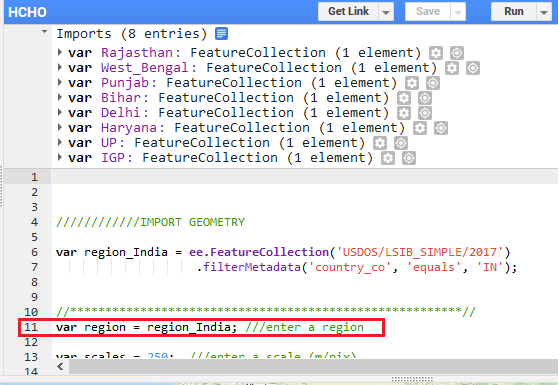The height and width of the screenshot is (385, 559).
Task: Click the .filterMetadata method on line 7
Action: pos(249,267)
